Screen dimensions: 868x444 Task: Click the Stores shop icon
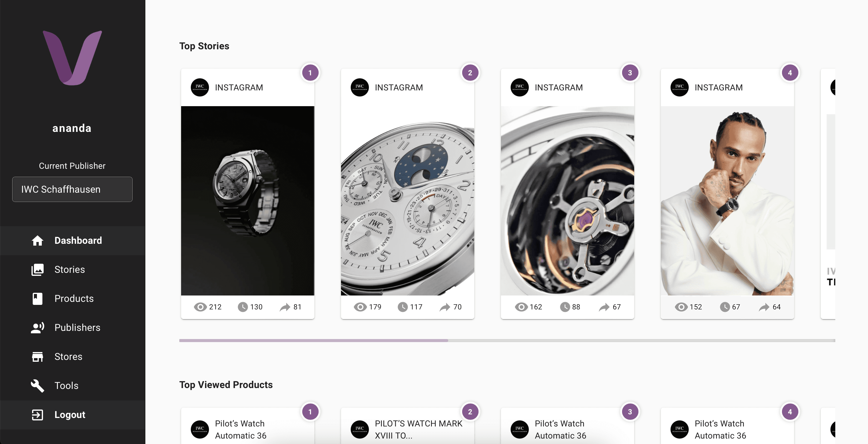pyautogui.click(x=37, y=357)
